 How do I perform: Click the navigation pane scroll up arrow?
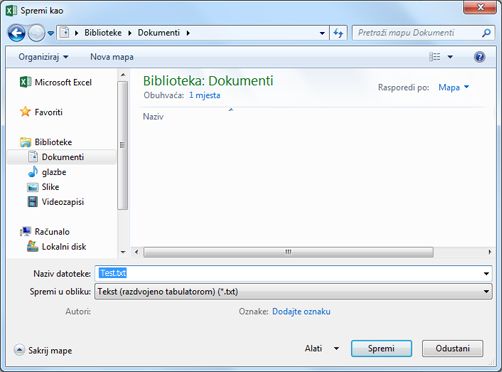(123, 75)
